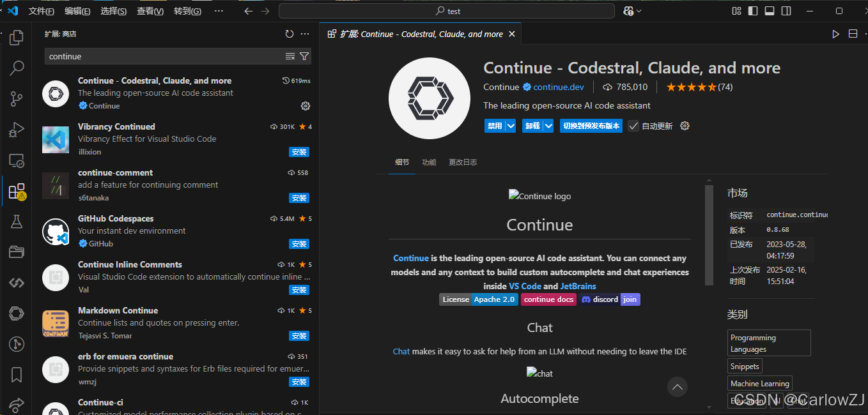Expand the 禁用 dropdown arrow

click(x=511, y=126)
